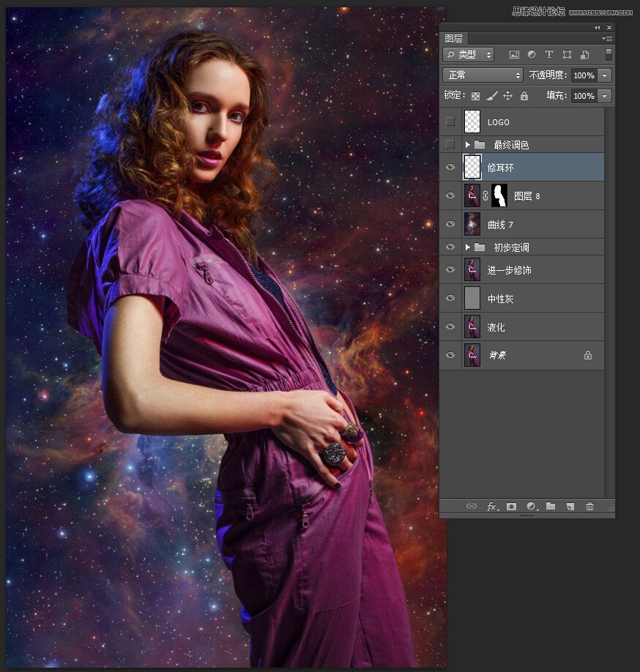Image resolution: width=640 pixels, height=672 pixels.
Task: Show the hidden LOGO layer
Action: pos(450,122)
